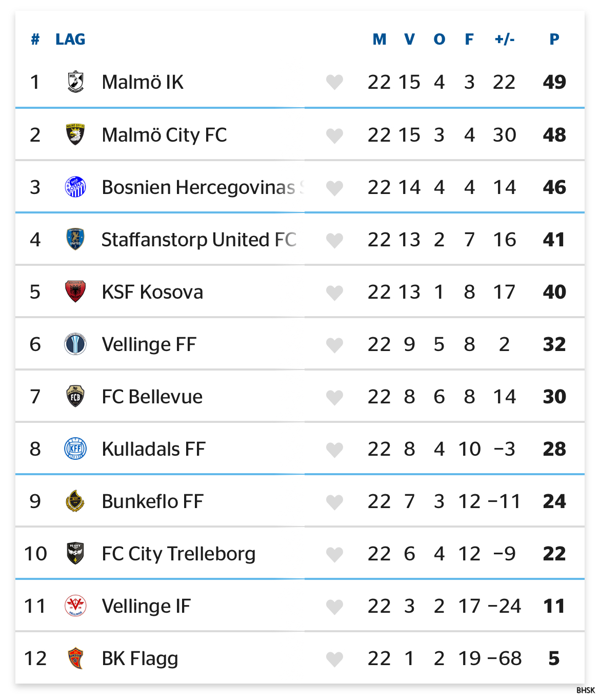Viewport: 600px width, 700px height.
Task: Click the Bunkeflo FF yellow-black crest
Action: coord(75,501)
